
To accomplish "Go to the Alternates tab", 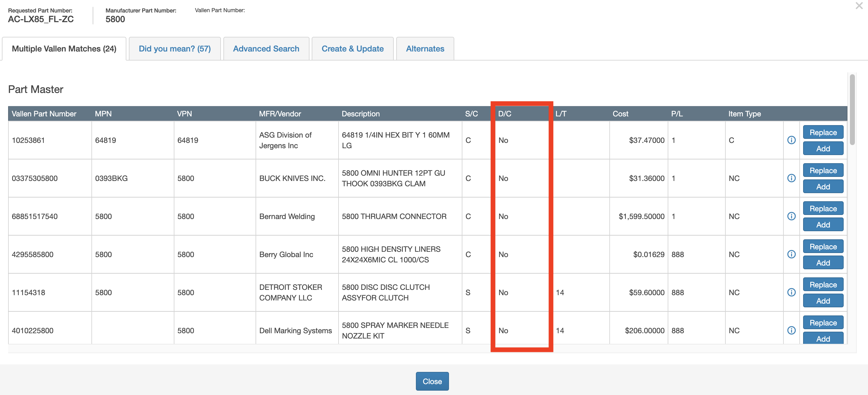I will click(x=425, y=49).
